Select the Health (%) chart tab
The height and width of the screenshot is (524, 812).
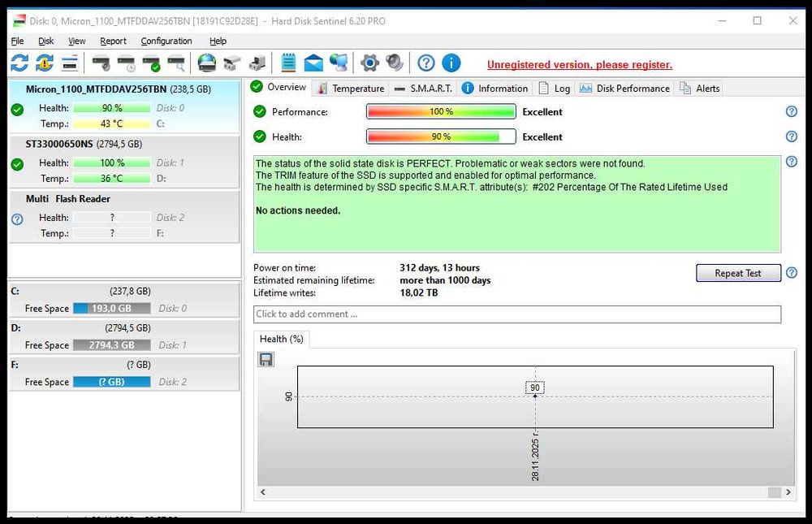point(281,339)
